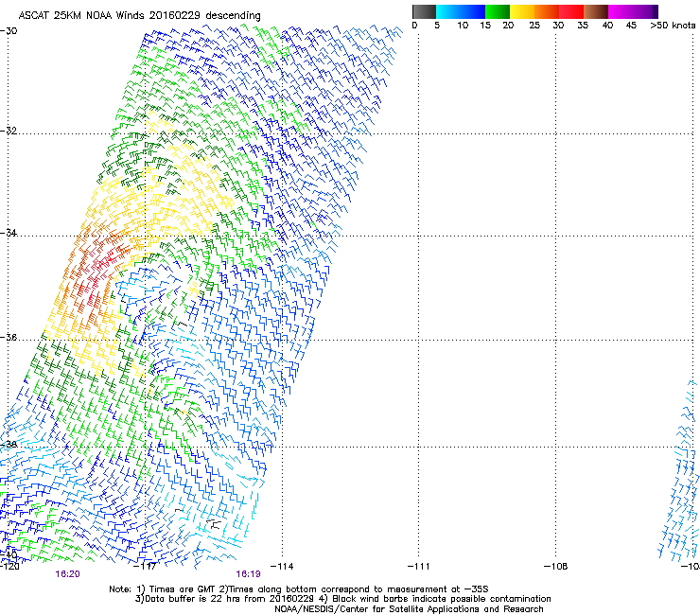Click the longitude label "-114"

click(x=282, y=567)
